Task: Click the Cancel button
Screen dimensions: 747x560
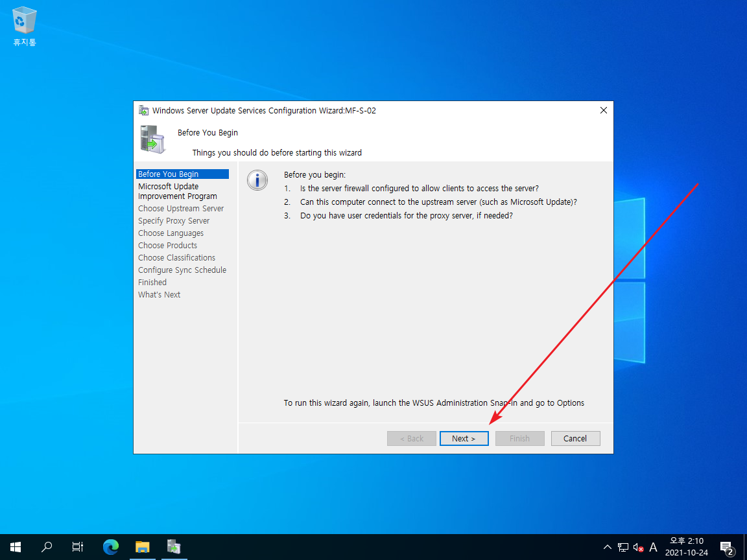Action: tap(576, 439)
